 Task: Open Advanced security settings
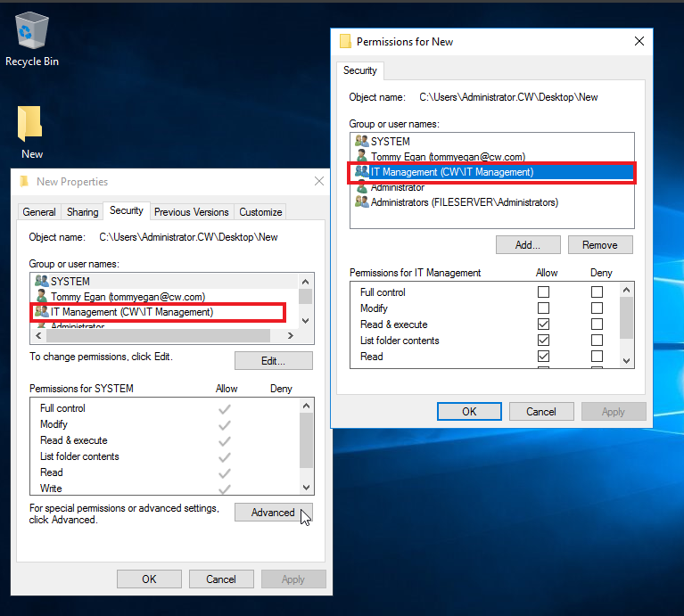[x=273, y=513]
